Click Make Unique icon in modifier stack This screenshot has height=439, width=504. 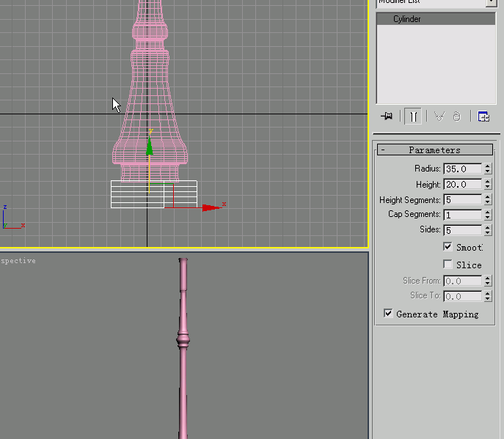coord(439,116)
